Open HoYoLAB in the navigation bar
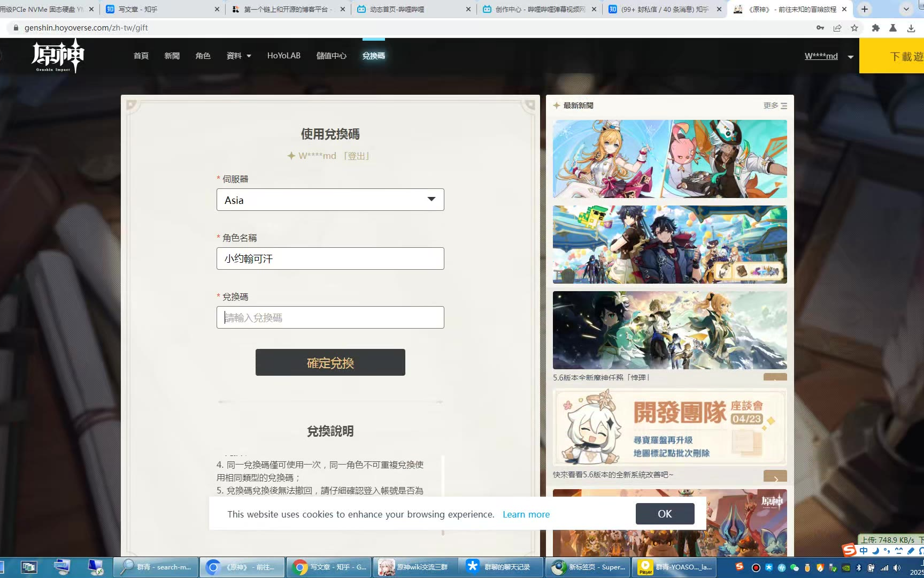Screen dimensions: 924x578 pos(284,56)
